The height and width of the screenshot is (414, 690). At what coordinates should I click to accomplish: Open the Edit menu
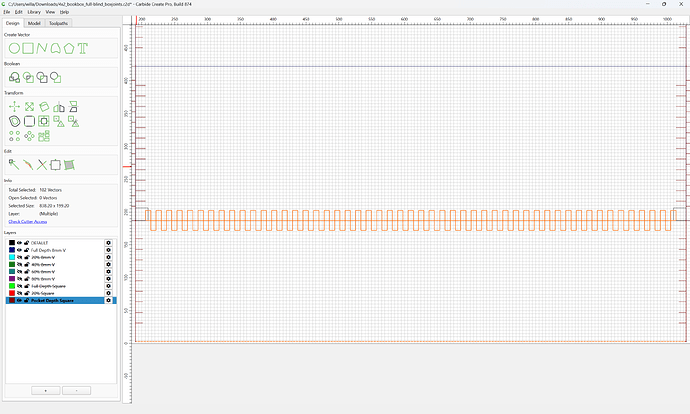(18, 12)
